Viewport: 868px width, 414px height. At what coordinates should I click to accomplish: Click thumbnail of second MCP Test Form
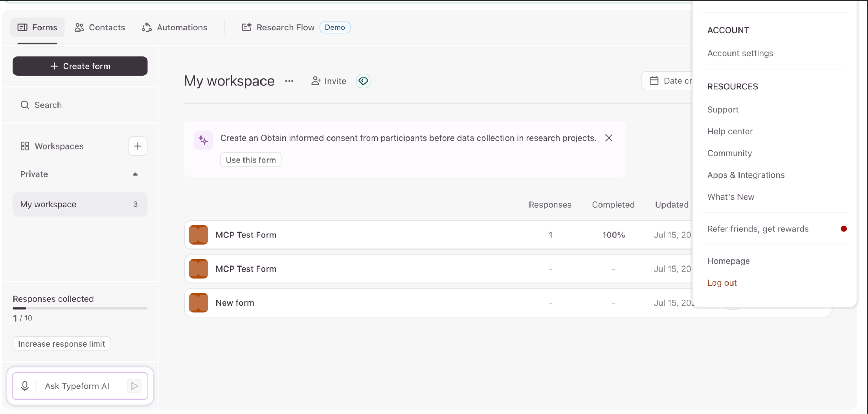(x=198, y=269)
